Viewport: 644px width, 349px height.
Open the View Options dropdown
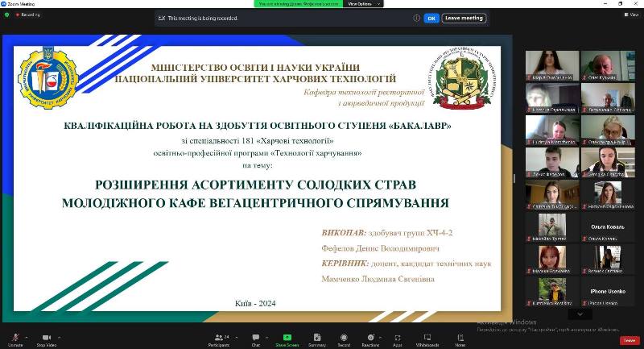pyautogui.click(x=365, y=4)
